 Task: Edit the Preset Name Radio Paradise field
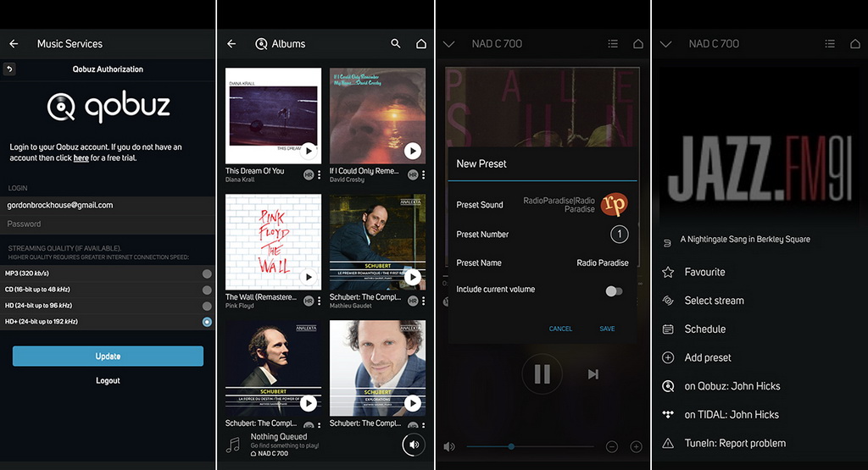click(603, 263)
